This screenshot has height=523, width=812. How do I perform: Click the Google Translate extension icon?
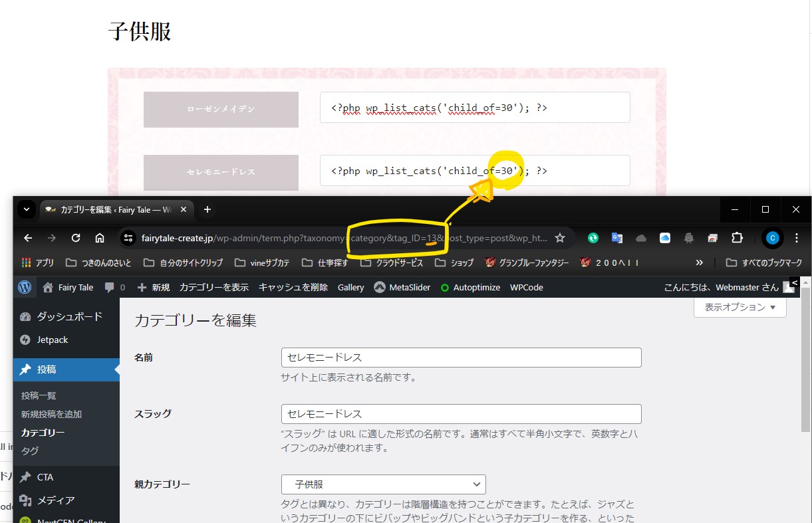617,238
